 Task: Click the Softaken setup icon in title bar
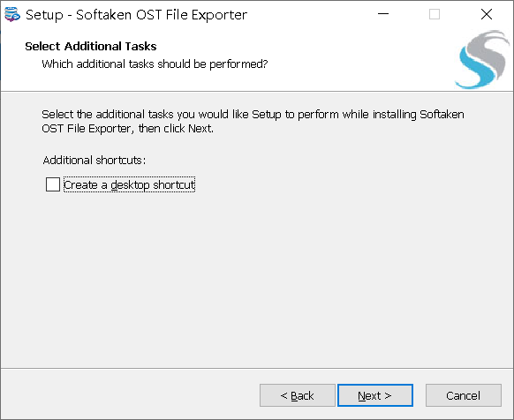point(12,14)
